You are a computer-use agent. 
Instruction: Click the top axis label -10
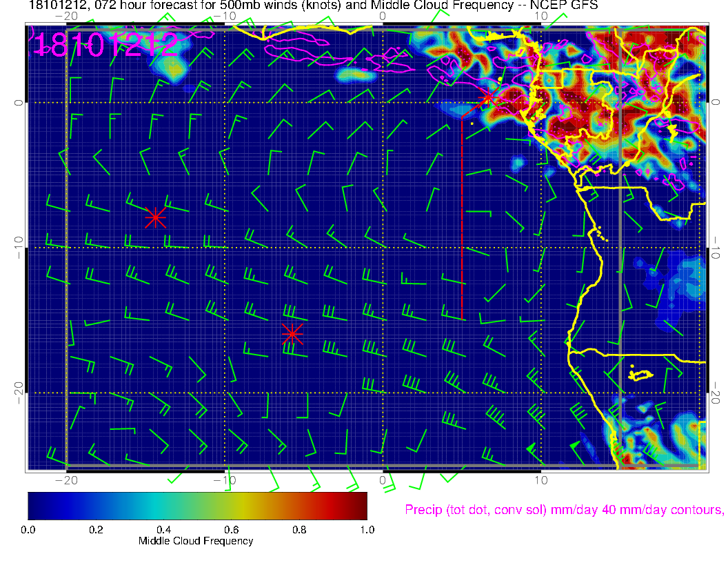click(x=225, y=17)
